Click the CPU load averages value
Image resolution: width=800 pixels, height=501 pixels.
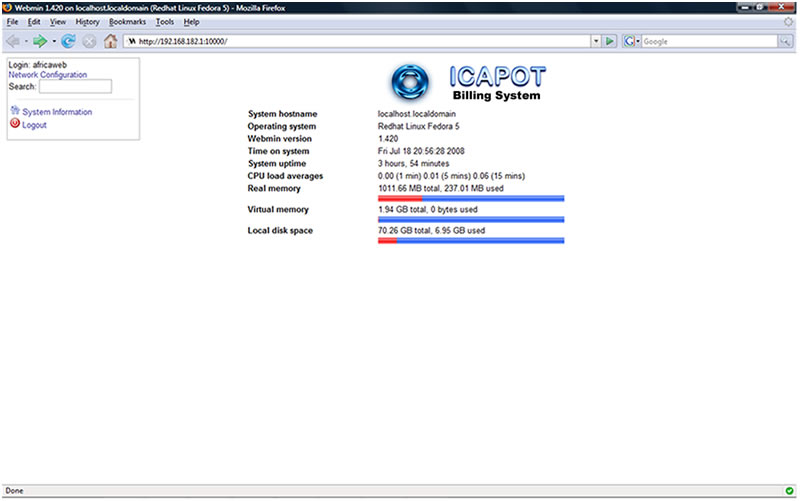click(x=451, y=176)
